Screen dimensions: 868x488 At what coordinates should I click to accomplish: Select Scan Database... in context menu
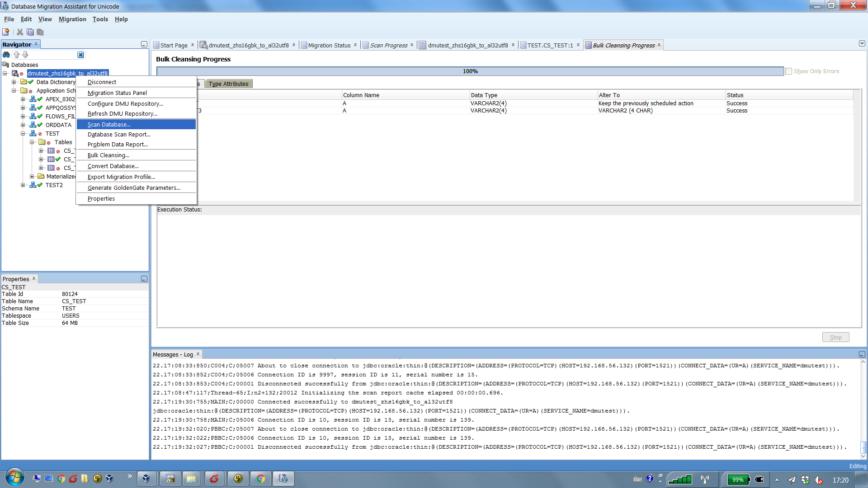click(x=136, y=124)
